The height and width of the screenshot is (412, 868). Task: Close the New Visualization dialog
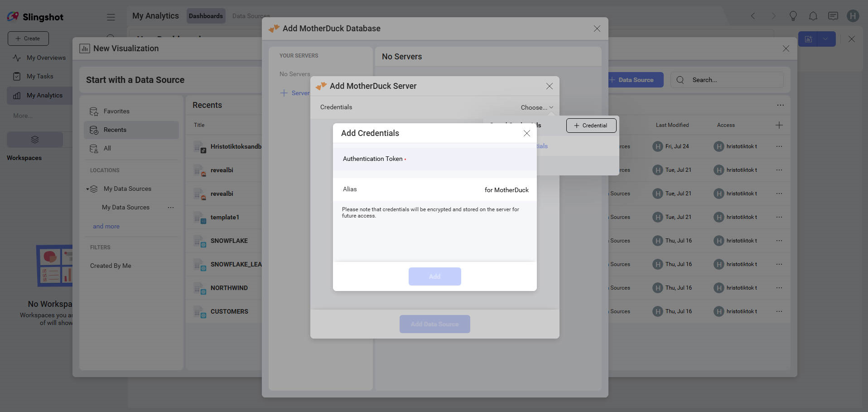coord(786,48)
